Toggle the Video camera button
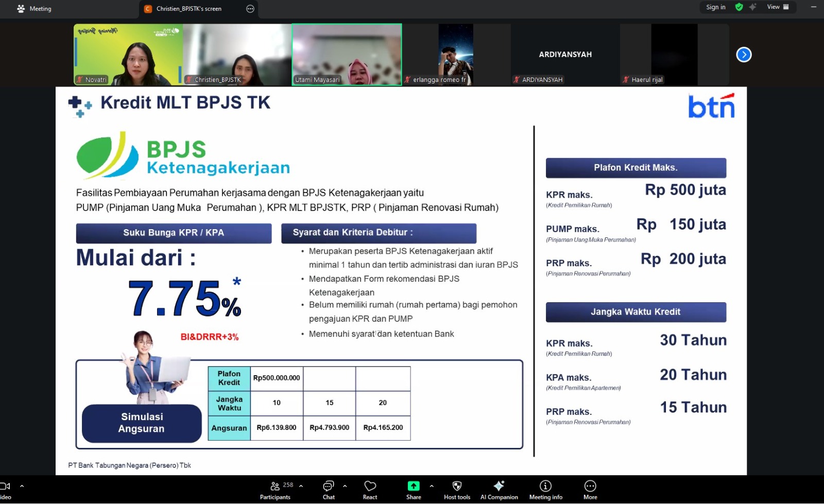 tap(5, 486)
